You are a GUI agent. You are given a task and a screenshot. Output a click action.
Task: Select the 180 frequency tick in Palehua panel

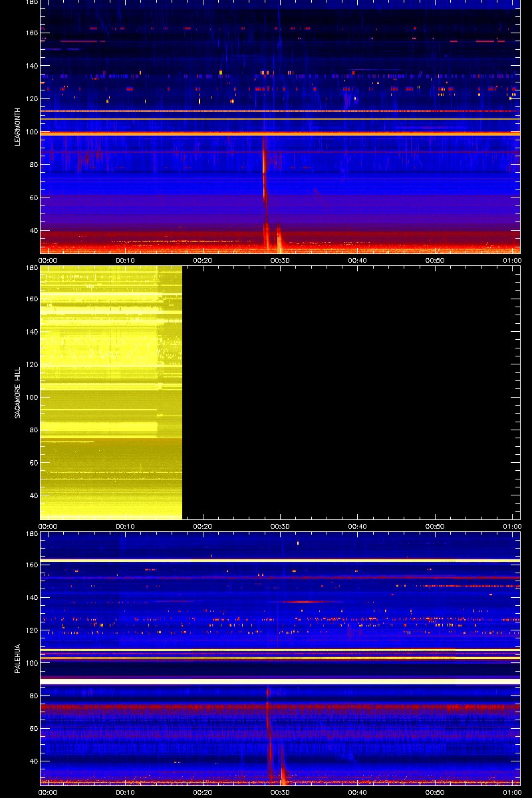(x=31, y=534)
